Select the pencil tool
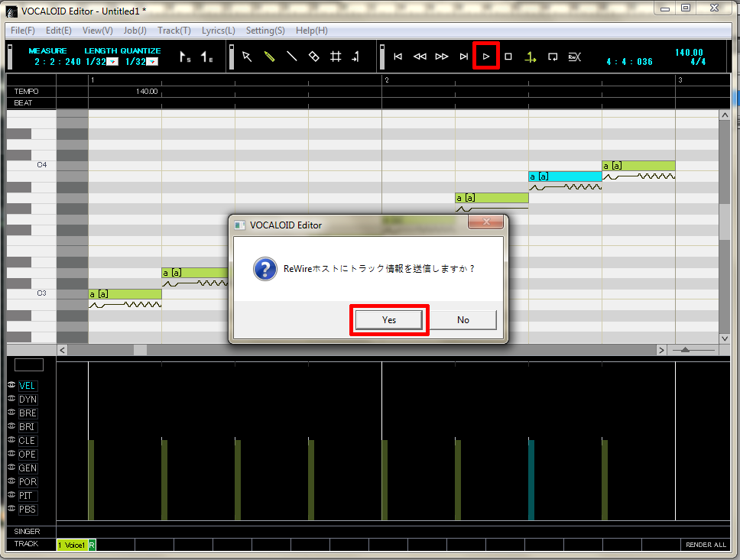 coord(269,57)
